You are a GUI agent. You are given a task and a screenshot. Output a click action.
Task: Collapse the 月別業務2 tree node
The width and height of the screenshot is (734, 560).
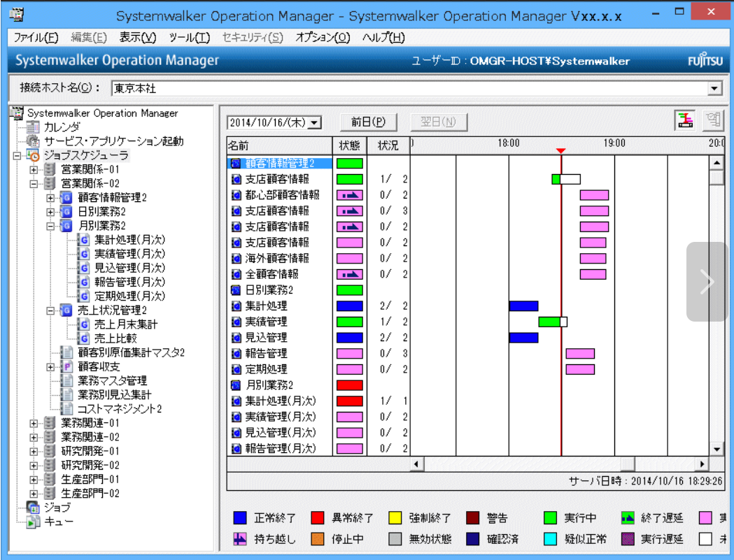(x=50, y=226)
